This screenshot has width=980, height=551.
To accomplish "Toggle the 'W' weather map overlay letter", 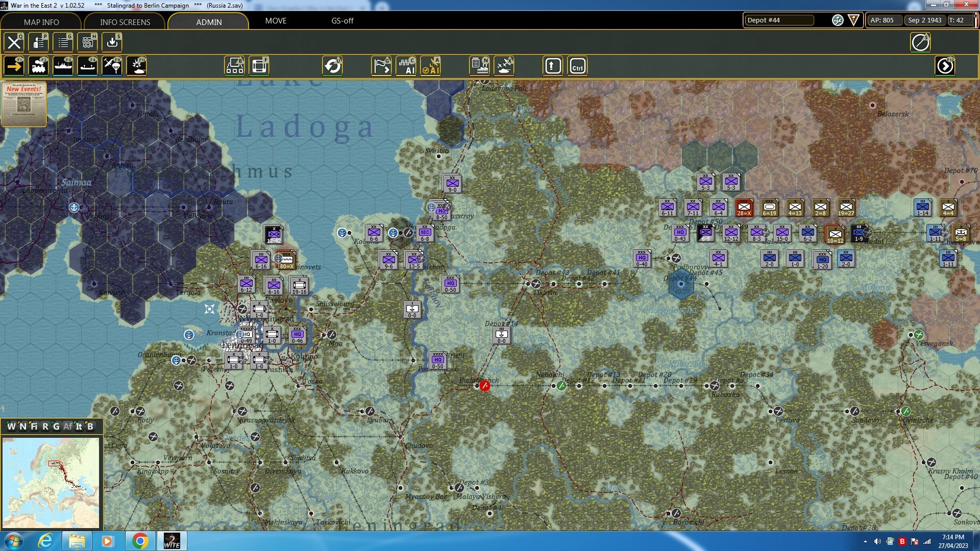I will tap(11, 427).
